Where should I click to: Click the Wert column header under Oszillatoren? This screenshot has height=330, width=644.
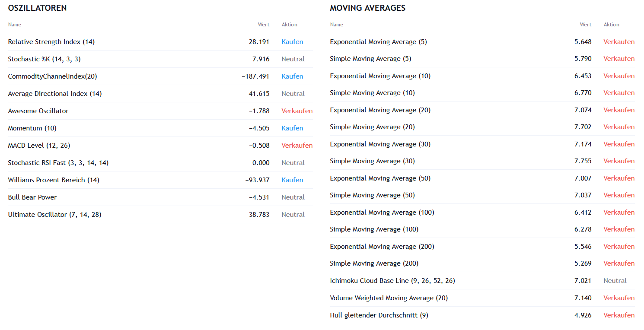tap(264, 25)
